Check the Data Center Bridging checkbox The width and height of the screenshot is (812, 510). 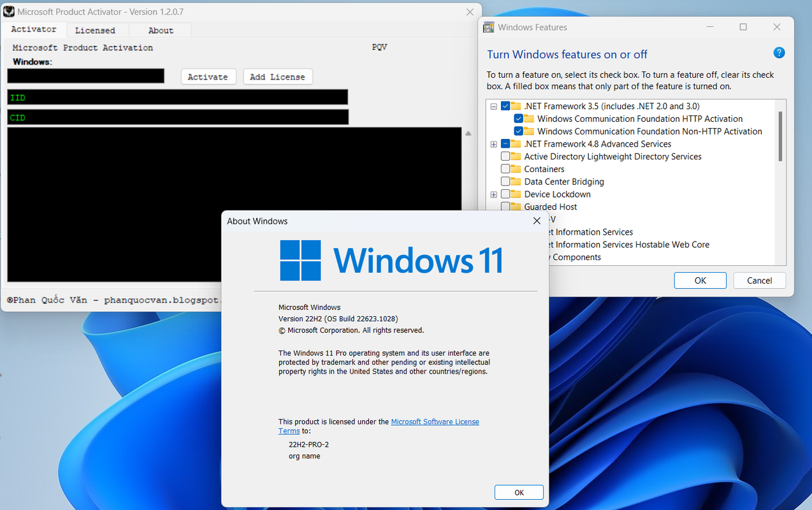pos(505,182)
